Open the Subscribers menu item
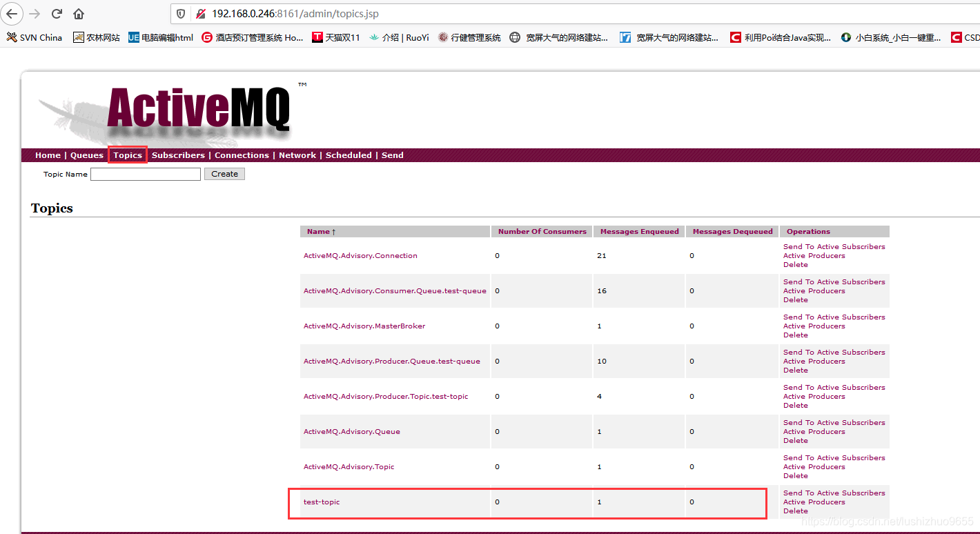The image size is (980, 534). point(178,155)
